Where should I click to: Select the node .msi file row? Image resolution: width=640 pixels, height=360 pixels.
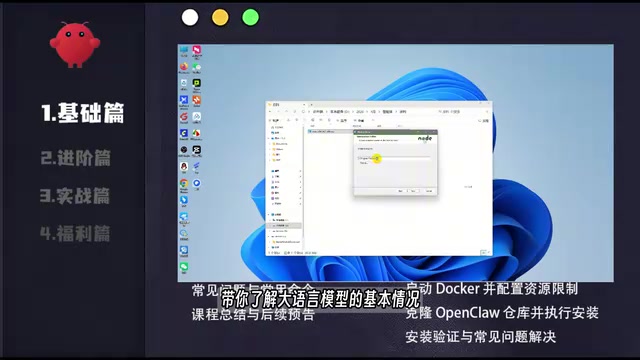[x=329, y=131]
